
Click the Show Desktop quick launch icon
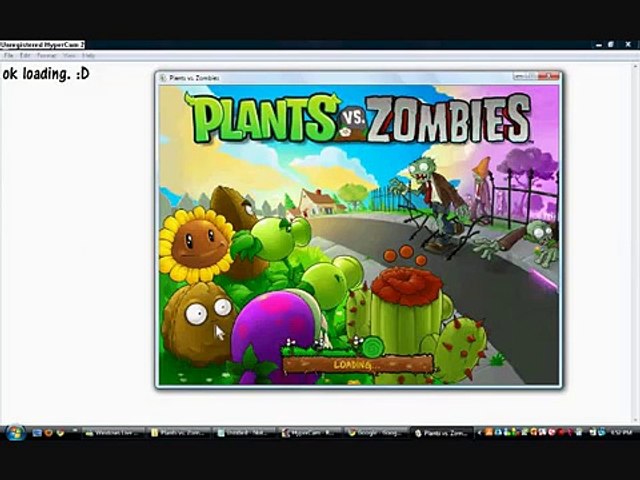coord(37,433)
